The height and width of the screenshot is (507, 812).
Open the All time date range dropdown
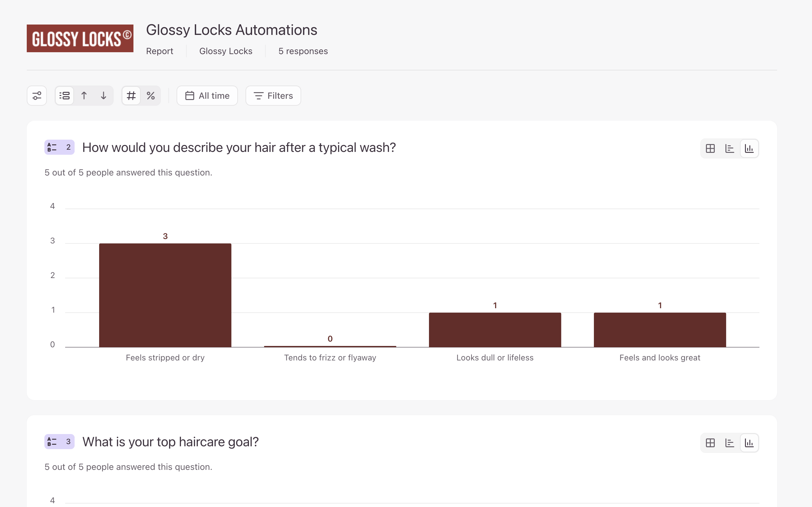coord(207,96)
